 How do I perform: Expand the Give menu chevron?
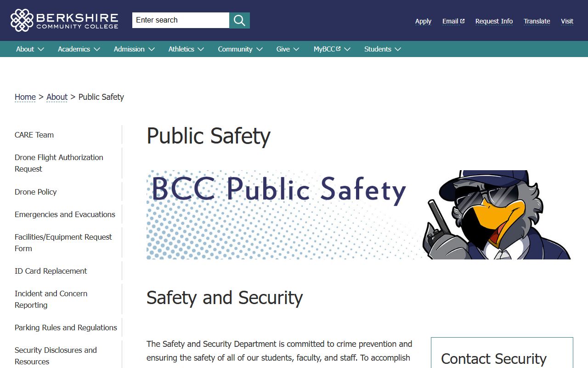coord(296,49)
